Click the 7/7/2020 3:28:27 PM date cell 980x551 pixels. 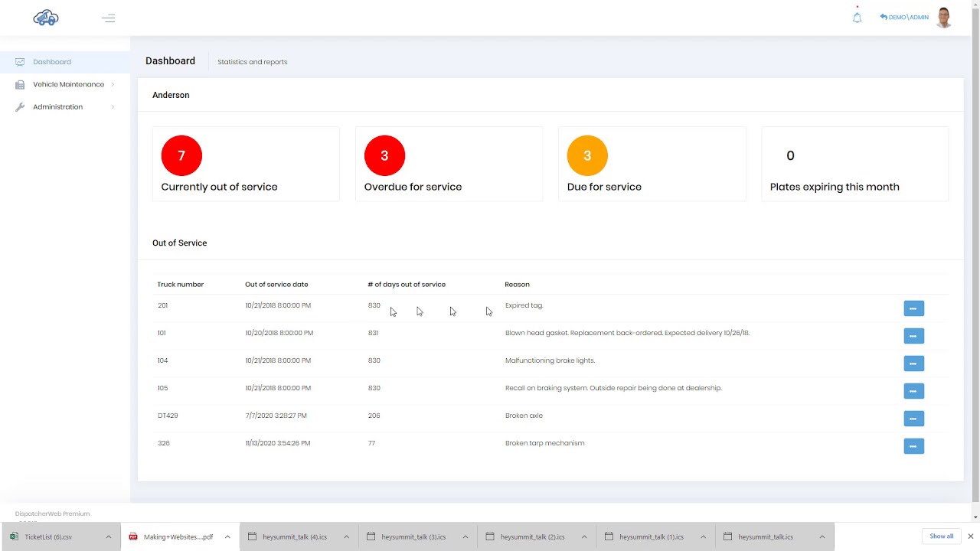coord(276,416)
